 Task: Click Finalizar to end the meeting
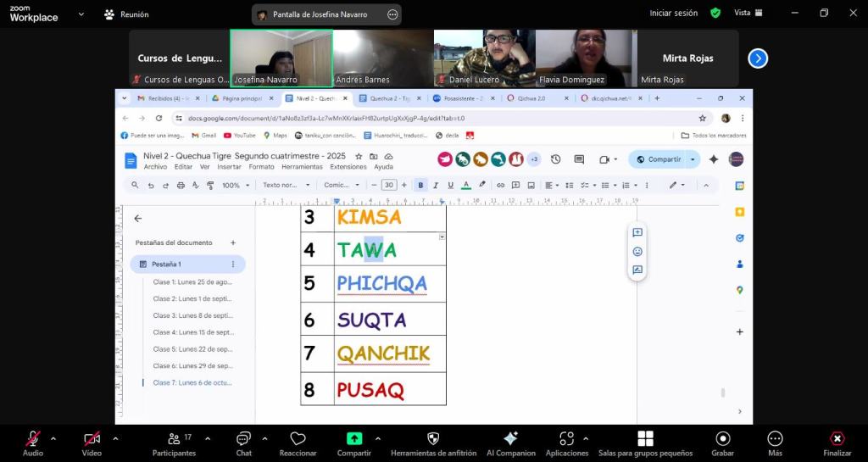point(837,439)
